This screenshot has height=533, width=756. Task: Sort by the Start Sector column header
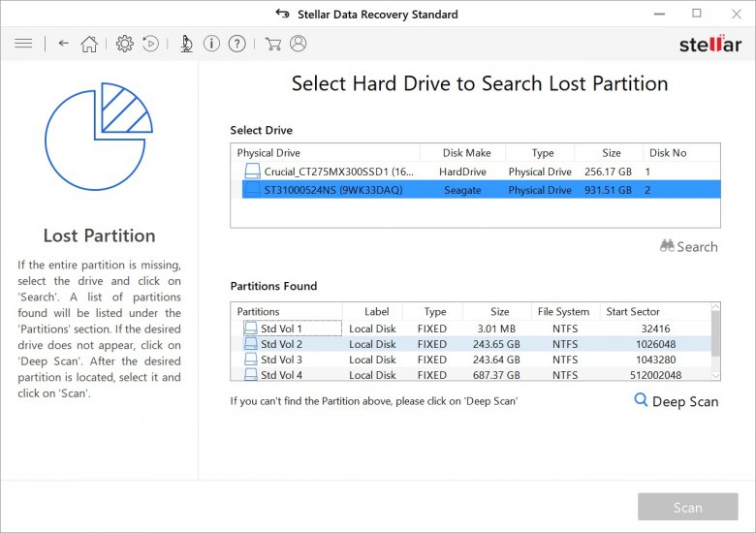pos(632,312)
